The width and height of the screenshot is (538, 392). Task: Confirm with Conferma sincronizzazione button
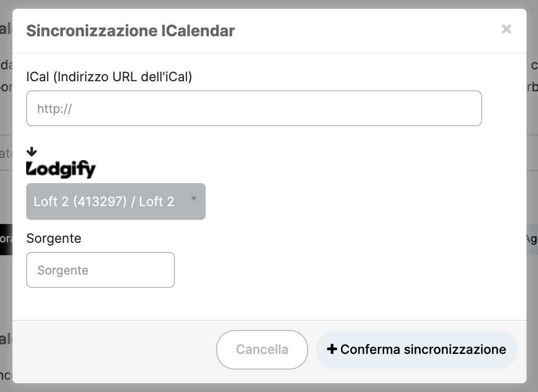(x=416, y=349)
